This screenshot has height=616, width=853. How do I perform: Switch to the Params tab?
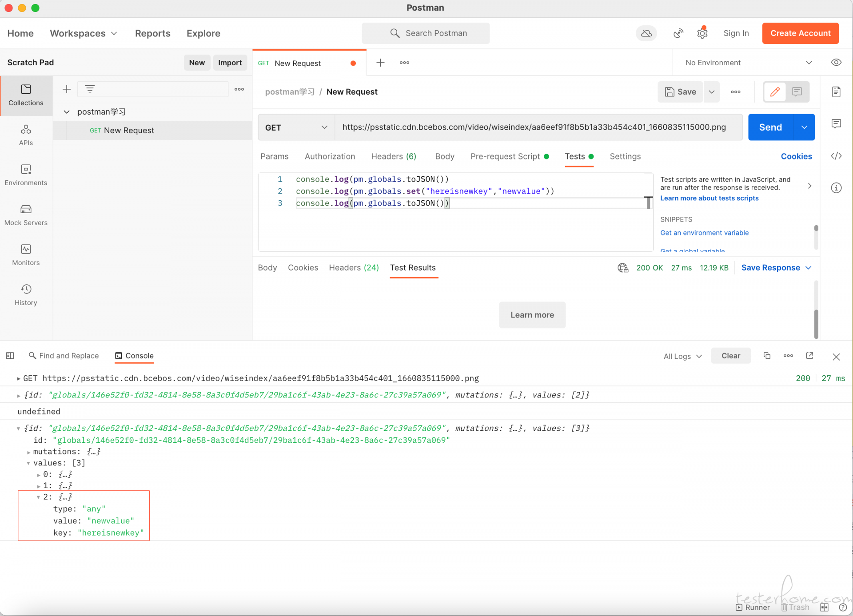coord(275,156)
